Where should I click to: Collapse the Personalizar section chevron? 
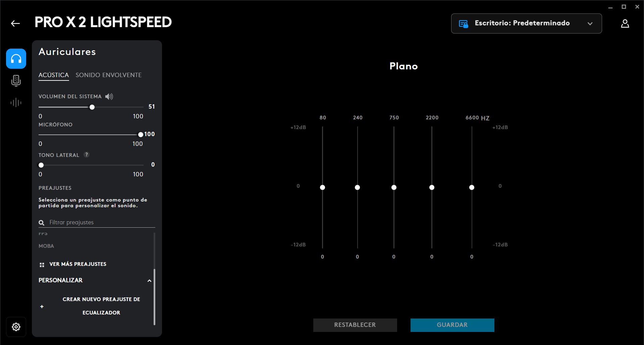tap(150, 281)
